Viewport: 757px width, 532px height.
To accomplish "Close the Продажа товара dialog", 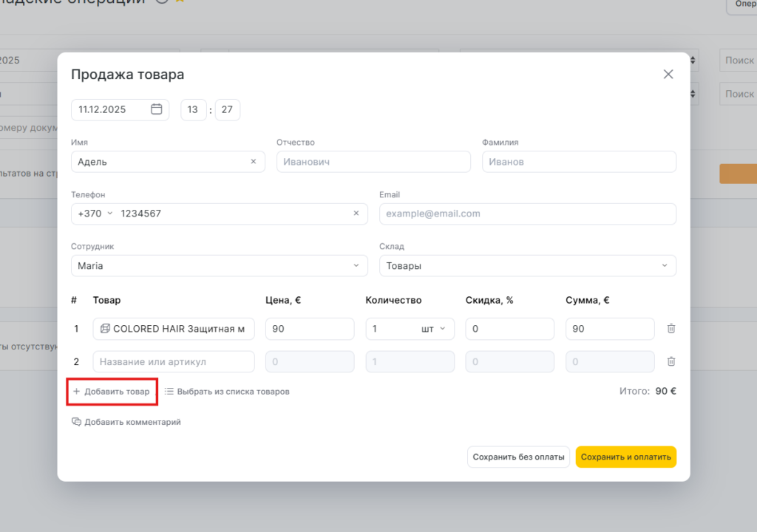I will point(668,74).
